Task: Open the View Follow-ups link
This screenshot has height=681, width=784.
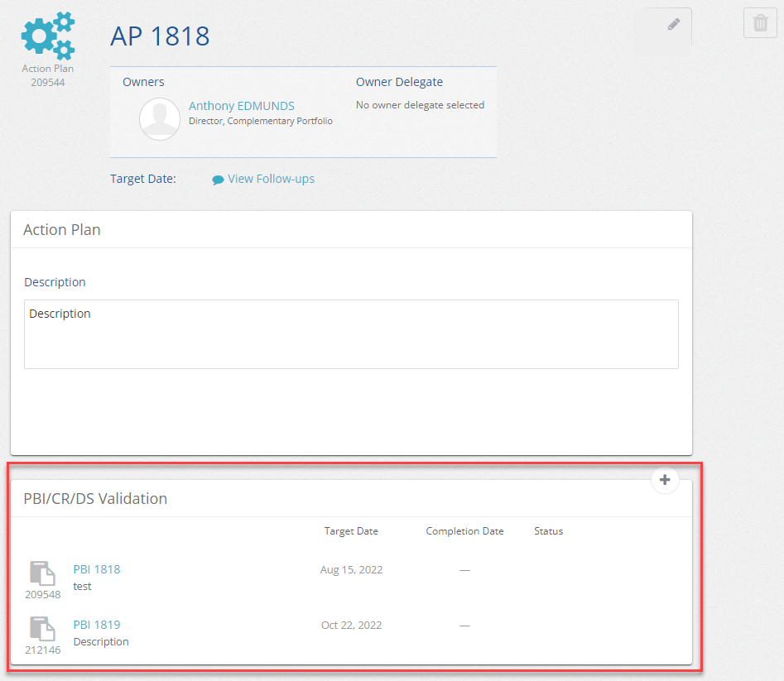Action: click(x=271, y=179)
